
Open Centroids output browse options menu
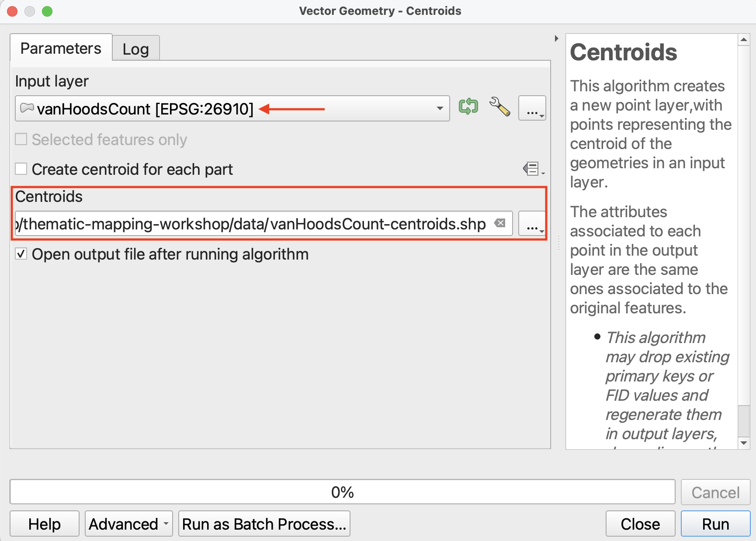[x=532, y=224]
